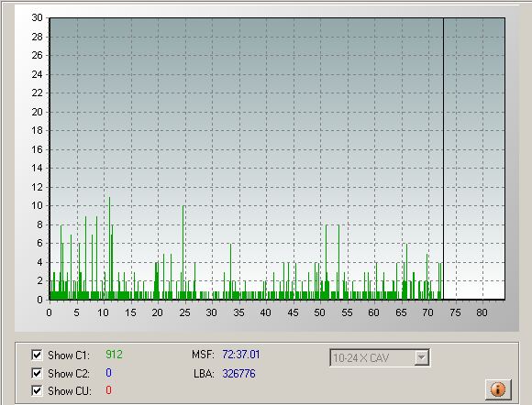This screenshot has width=532, height=405.
Task: Select the MSF value 72:37.01
Action: [241, 355]
